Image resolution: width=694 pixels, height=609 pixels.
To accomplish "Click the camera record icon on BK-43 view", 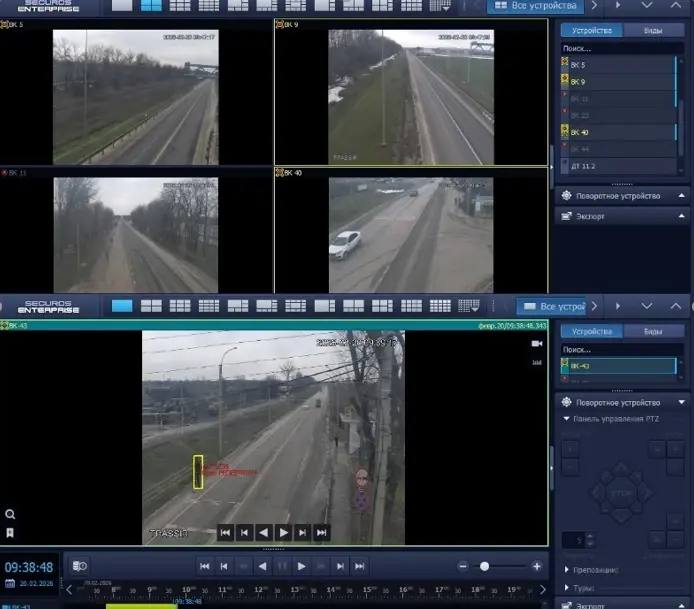I will [x=536, y=343].
